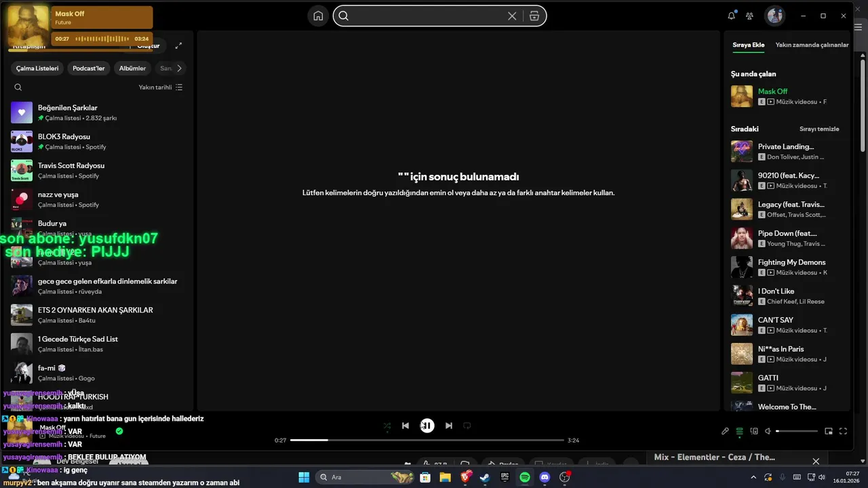Search within library using magnifier icon

pos(18,87)
